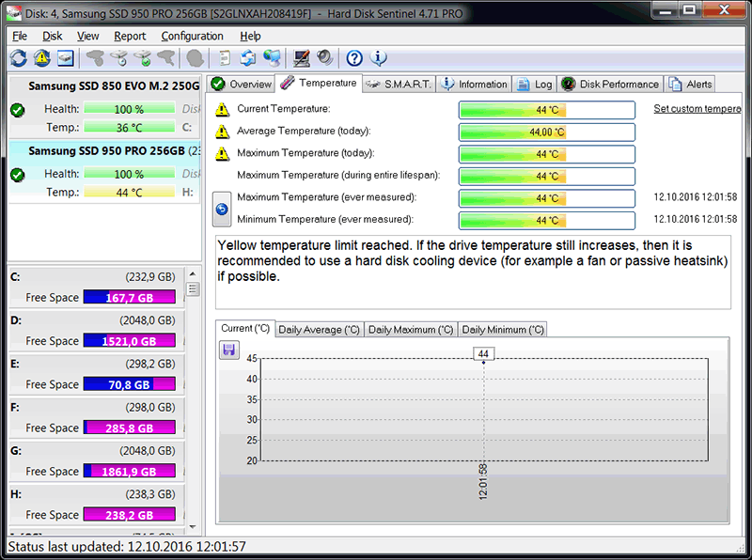Click the refresh disk status toolbar icon
Image resolution: width=752 pixels, height=560 pixels.
(x=19, y=58)
